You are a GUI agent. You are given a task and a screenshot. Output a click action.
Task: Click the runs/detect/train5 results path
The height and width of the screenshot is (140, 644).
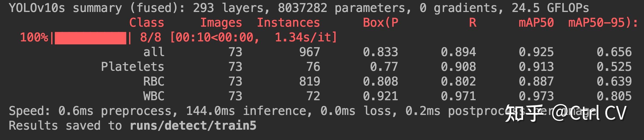coord(193,126)
